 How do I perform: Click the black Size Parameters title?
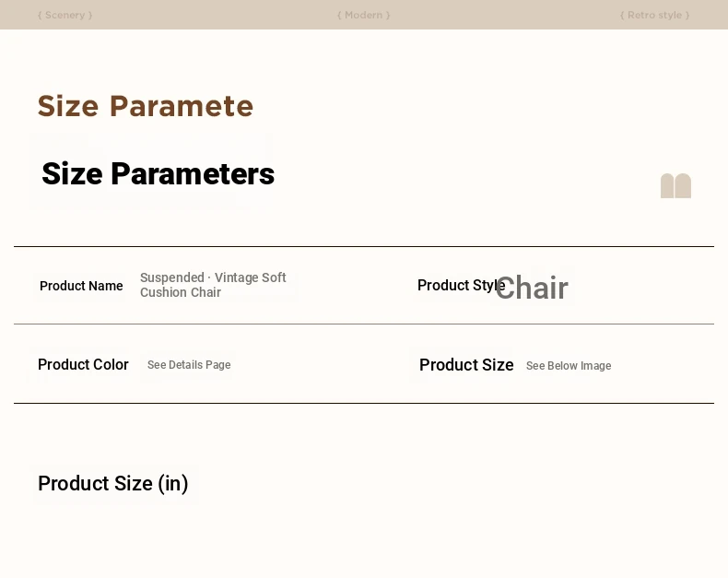tap(158, 173)
